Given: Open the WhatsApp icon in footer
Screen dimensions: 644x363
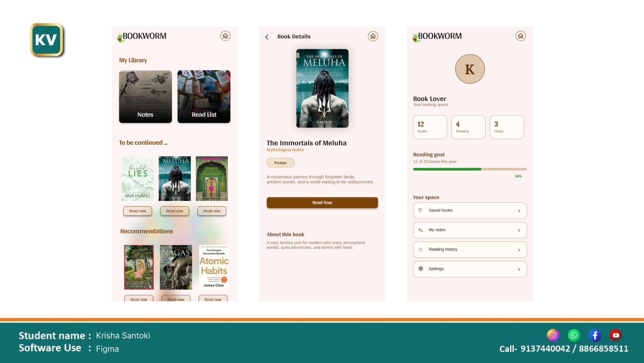Looking at the screenshot, I should [574, 335].
